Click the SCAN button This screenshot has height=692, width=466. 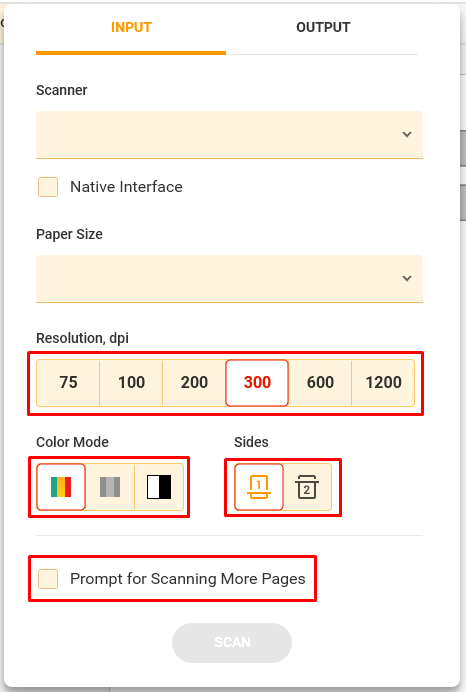point(232,642)
